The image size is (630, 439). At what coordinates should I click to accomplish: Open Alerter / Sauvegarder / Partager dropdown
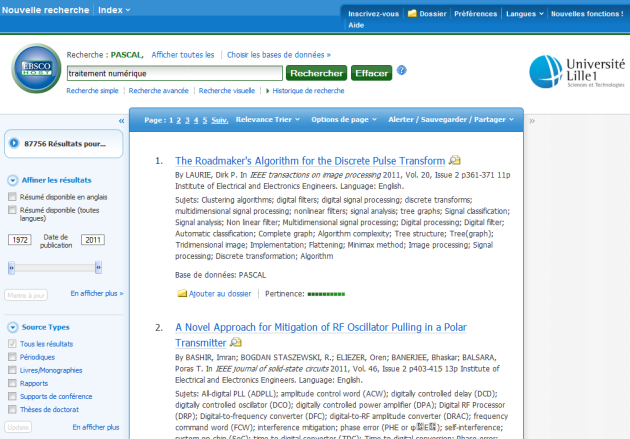tap(451, 119)
